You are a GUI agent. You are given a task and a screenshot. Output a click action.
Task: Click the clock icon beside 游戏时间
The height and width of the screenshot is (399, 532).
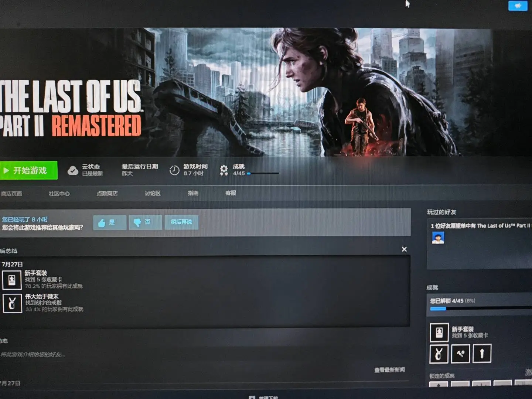click(174, 170)
